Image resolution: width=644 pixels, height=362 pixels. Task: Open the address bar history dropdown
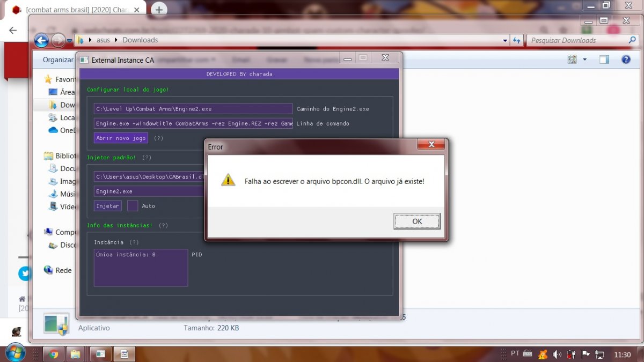[x=505, y=40]
